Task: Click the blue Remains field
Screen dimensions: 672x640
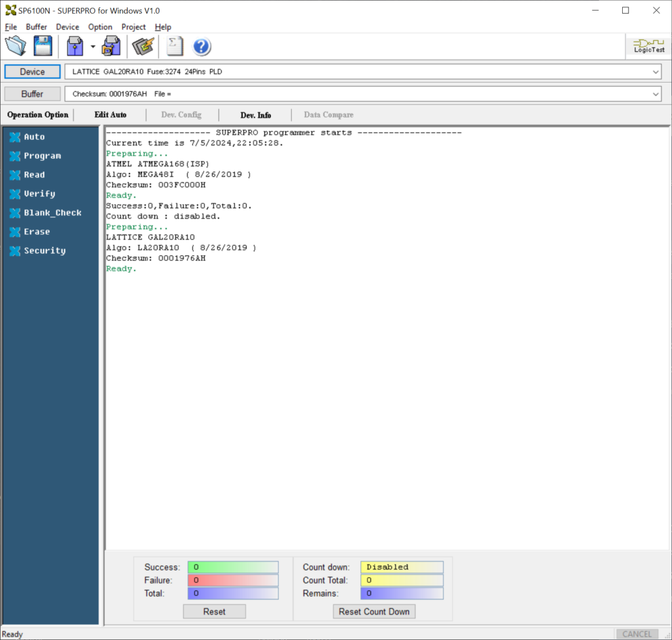Action: [x=402, y=593]
